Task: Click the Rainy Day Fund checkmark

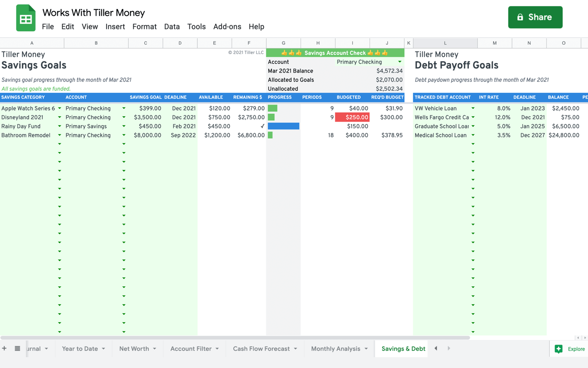Action: (262, 126)
